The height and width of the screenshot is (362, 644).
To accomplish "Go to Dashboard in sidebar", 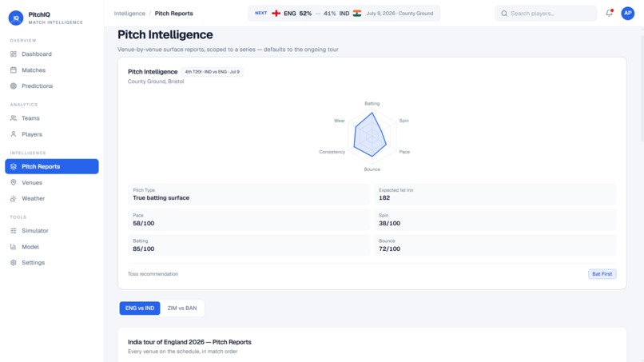I will click(x=37, y=54).
